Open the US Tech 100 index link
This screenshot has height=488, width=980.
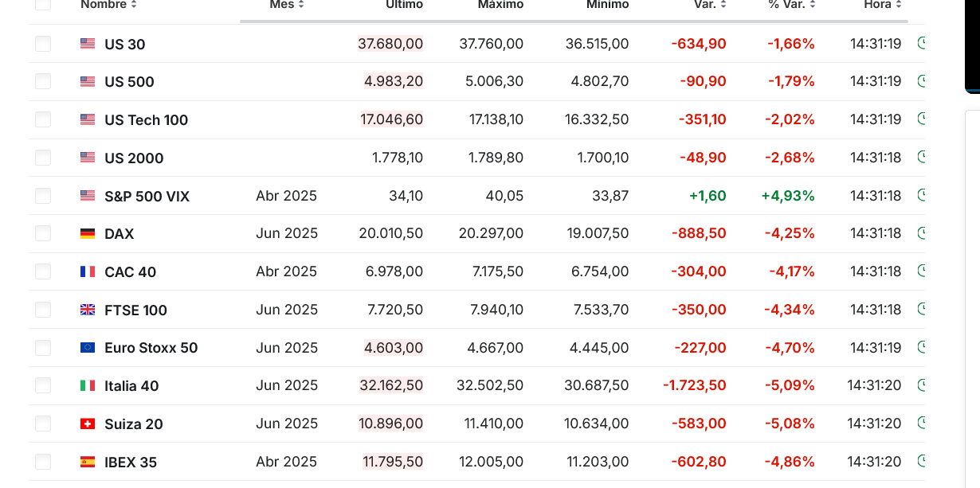click(x=146, y=120)
